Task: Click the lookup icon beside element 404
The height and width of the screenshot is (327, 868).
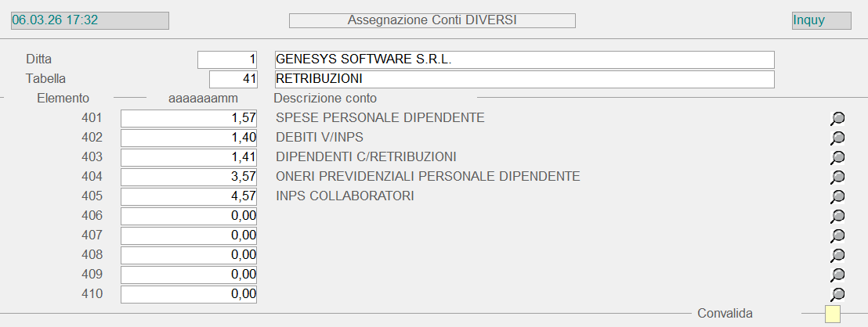Action: pyautogui.click(x=837, y=177)
